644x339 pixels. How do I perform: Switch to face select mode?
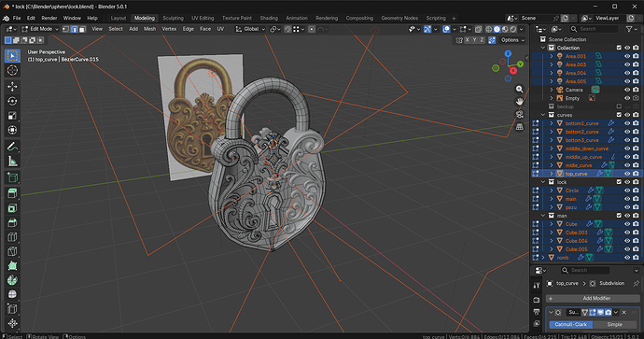(x=82, y=29)
